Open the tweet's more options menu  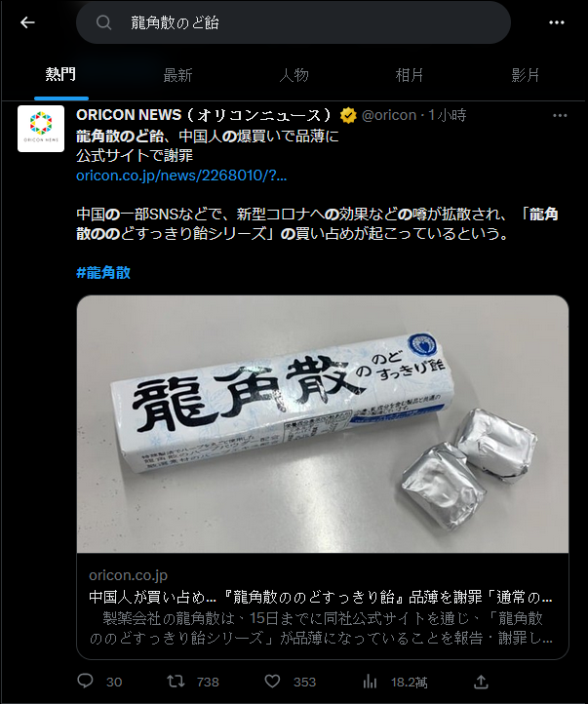point(560,116)
